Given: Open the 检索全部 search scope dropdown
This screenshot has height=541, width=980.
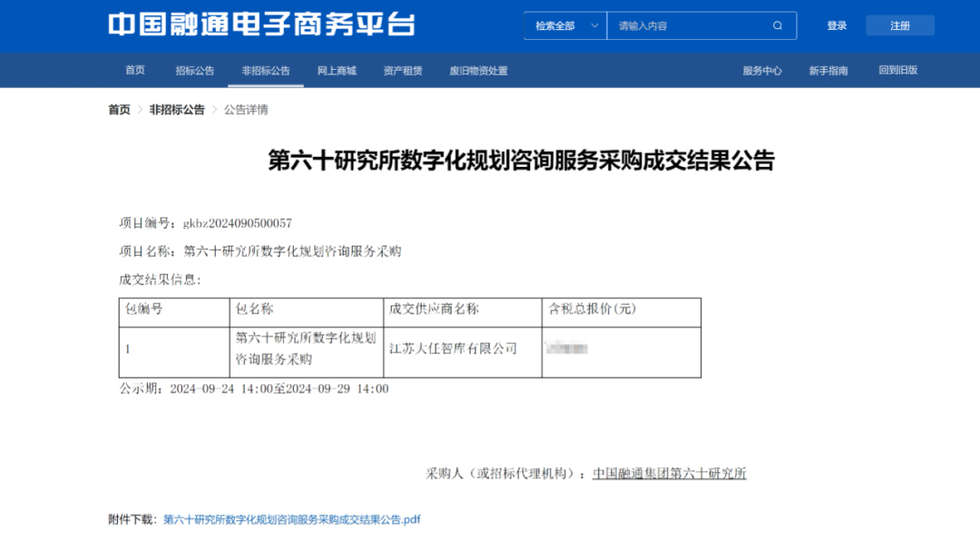Looking at the screenshot, I should coord(565,25).
